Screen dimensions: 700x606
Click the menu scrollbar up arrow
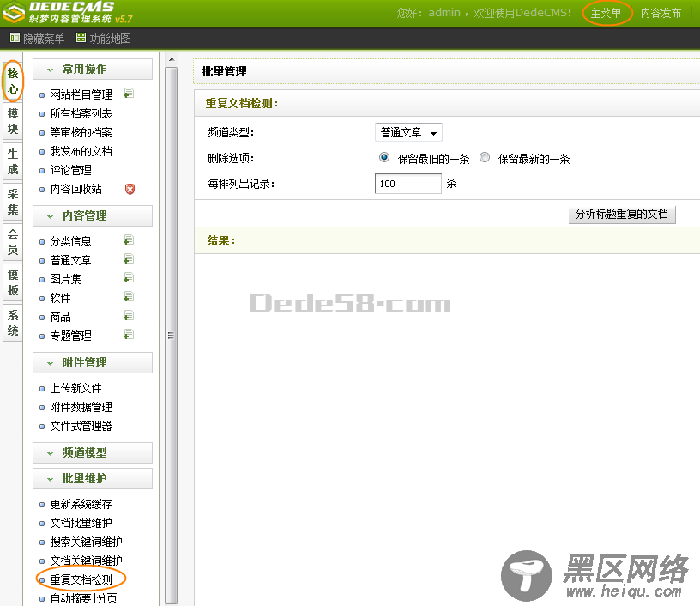(172, 60)
